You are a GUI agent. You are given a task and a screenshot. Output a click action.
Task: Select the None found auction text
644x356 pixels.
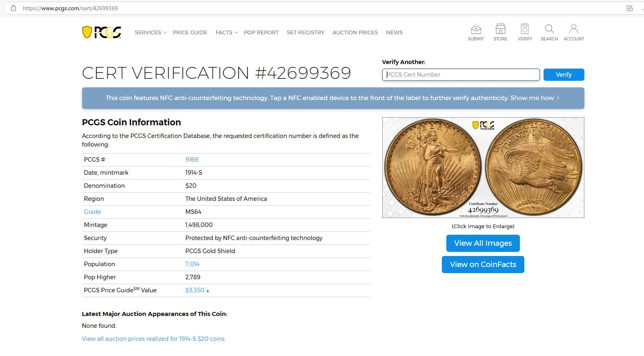(99, 326)
